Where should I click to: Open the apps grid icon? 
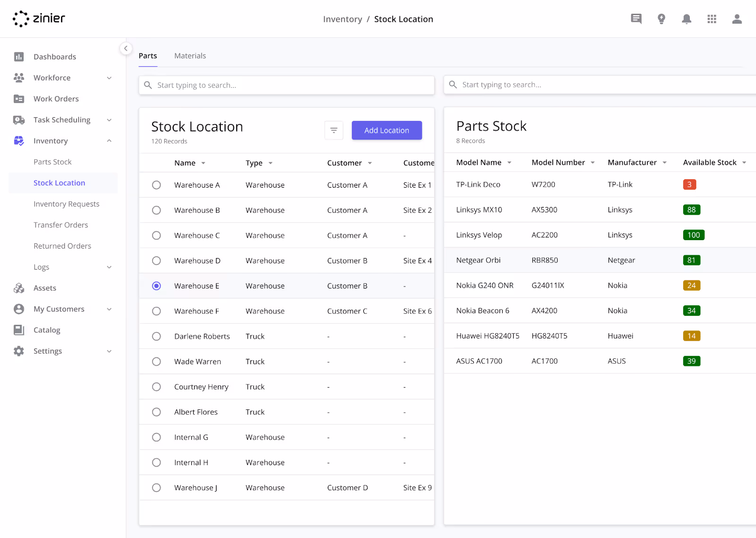pyautogui.click(x=712, y=19)
